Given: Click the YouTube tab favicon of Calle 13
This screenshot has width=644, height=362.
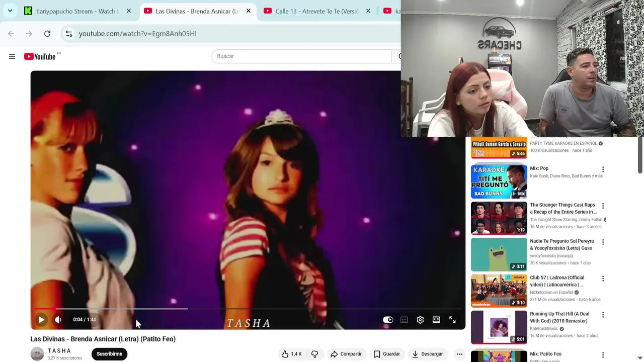Looking at the screenshot, I should pos(268,11).
